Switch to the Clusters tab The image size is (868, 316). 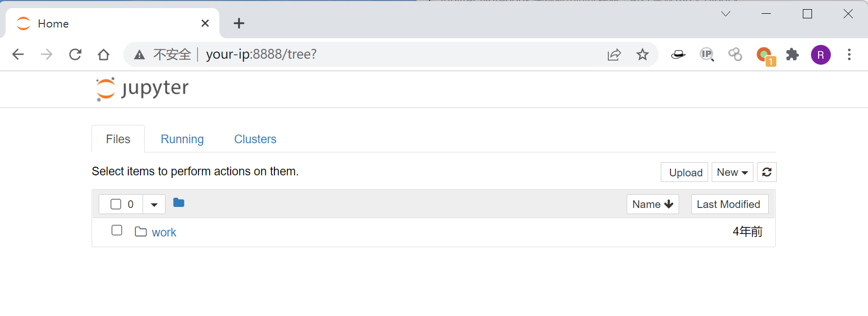(255, 139)
